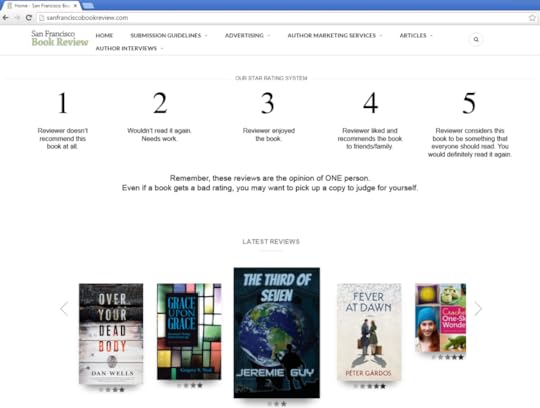
Task: Open The Third of Seven book cover
Action: 277,333
